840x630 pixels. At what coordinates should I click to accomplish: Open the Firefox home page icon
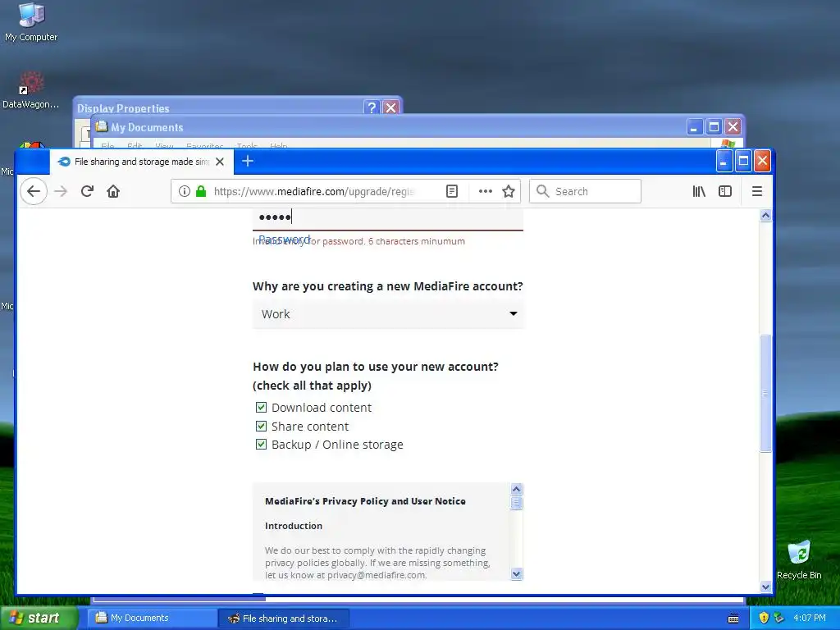[x=113, y=191]
